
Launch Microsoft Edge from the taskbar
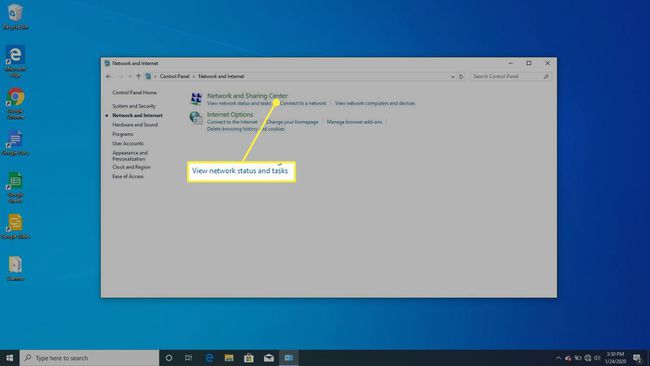209,358
